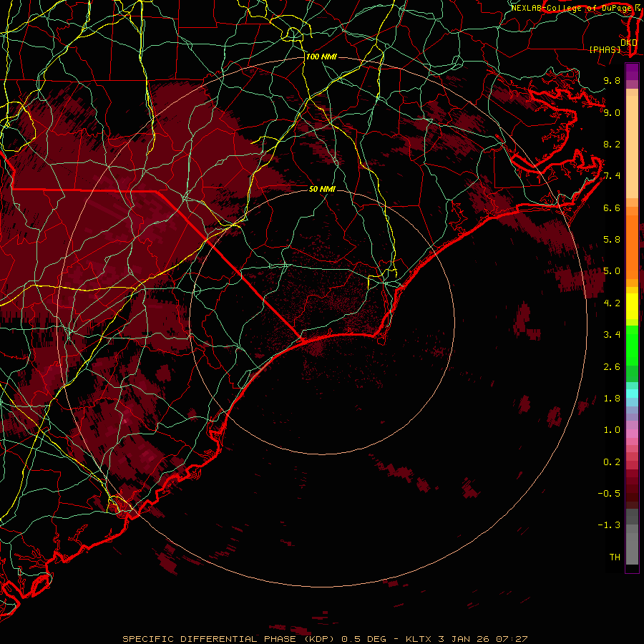Click the 0.2 scale value
Screen dimensions: 644x644
(x=612, y=462)
